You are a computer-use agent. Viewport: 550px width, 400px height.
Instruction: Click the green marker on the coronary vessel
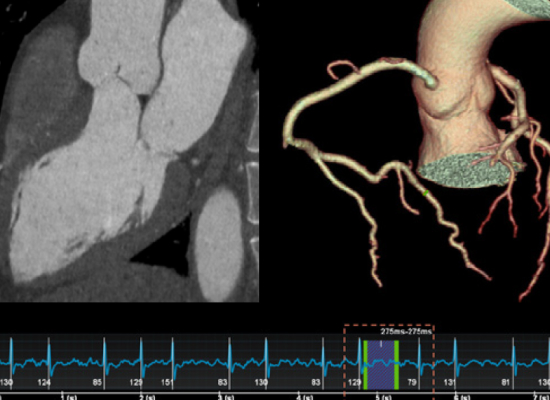point(425,193)
